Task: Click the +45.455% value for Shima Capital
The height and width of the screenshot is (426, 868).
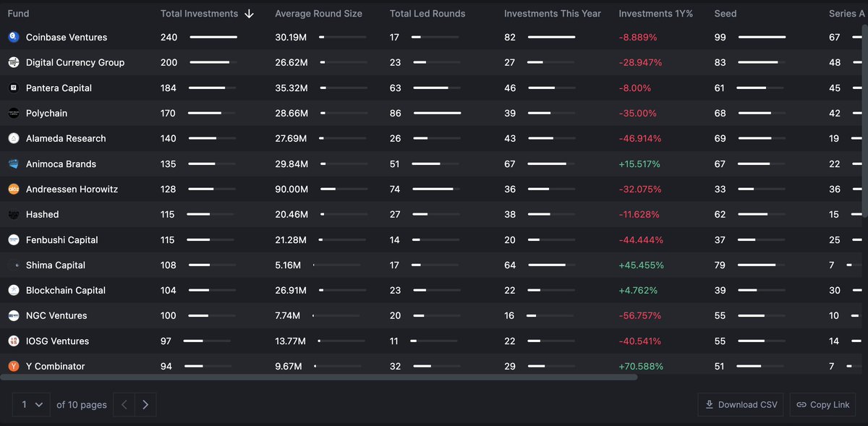Action: [x=642, y=265]
